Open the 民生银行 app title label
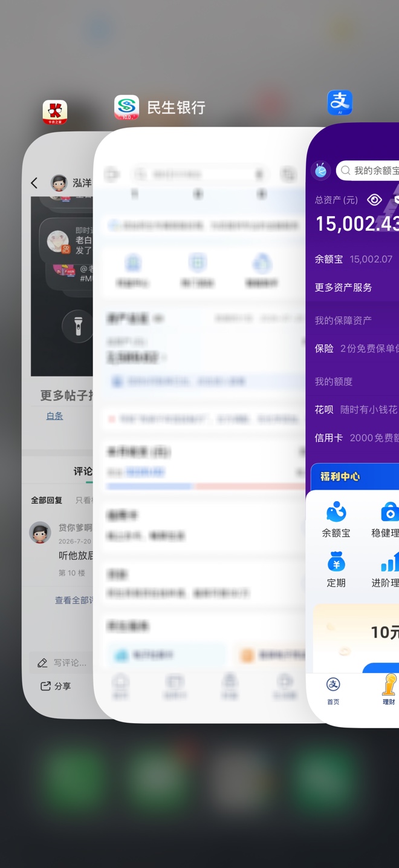Screen dimensions: 399x868 point(177,108)
